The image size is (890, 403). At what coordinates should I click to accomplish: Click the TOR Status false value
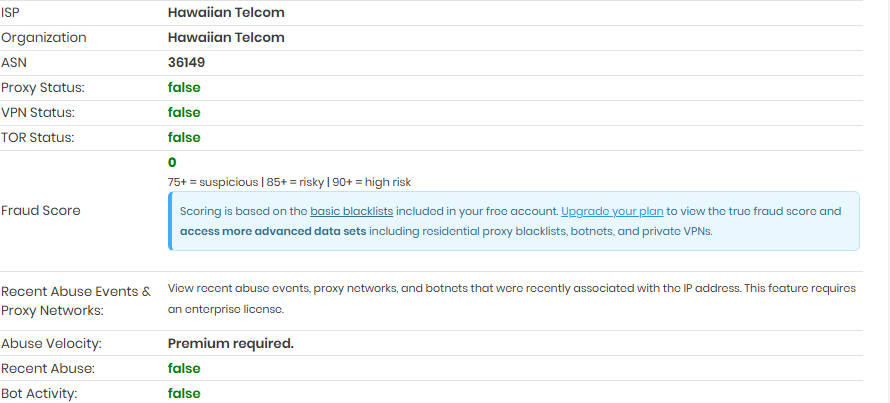184,137
